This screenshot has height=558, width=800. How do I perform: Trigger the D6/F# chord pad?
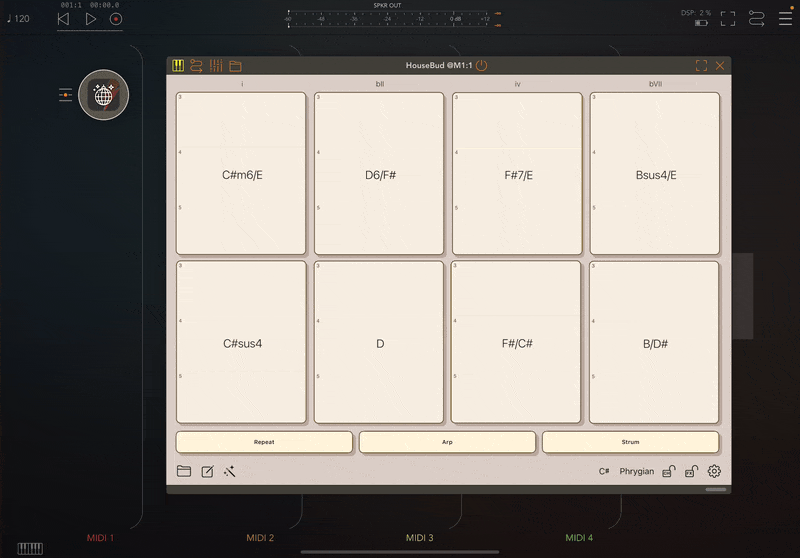point(379,173)
